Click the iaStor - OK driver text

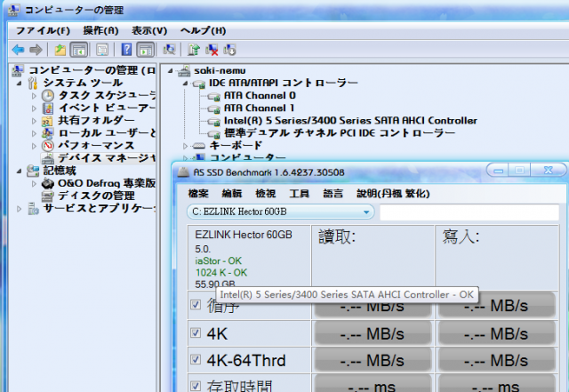point(218,261)
